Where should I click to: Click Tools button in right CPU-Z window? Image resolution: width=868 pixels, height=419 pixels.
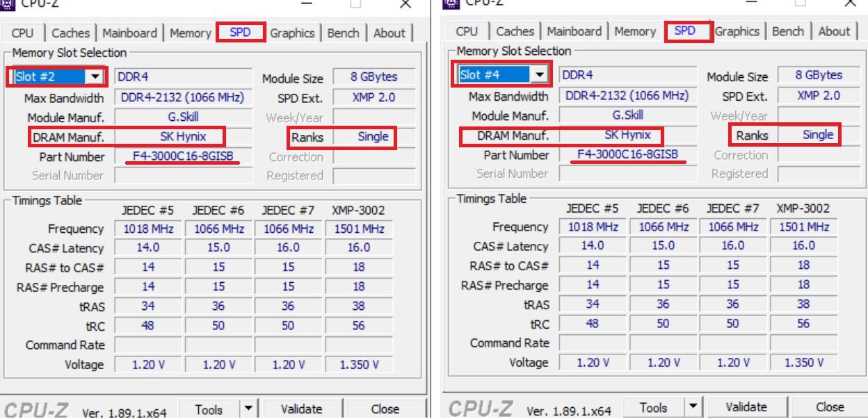(653, 408)
